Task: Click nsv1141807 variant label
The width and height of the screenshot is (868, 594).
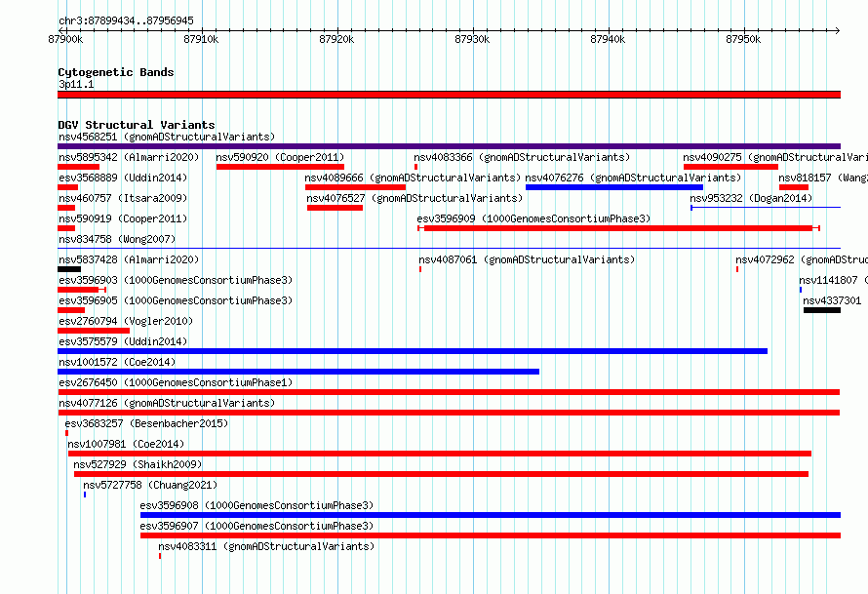Action: [x=833, y=280]
